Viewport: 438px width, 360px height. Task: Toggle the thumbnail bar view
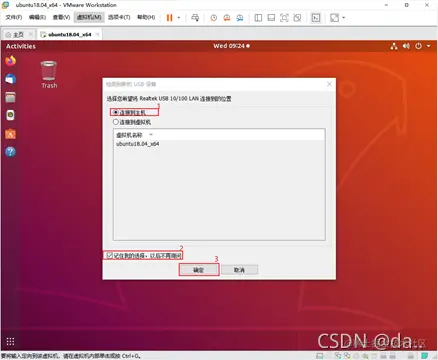[271, 18]
